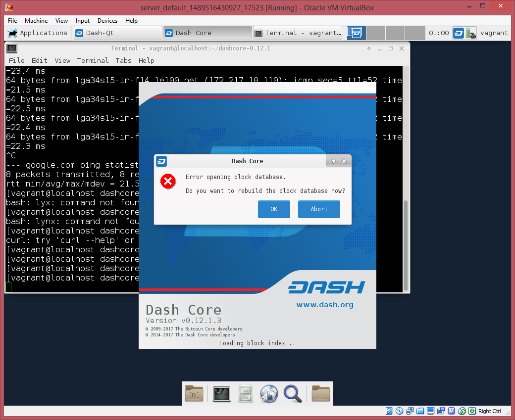515x420 pixels.
Task: Open the Terminal window's View menu
Action: tap(62, 60)
